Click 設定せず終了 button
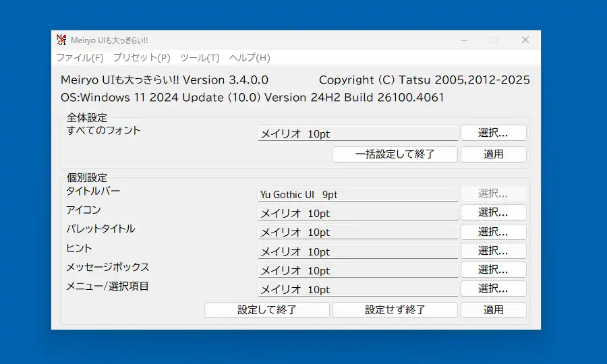 [x=395, y=310]
